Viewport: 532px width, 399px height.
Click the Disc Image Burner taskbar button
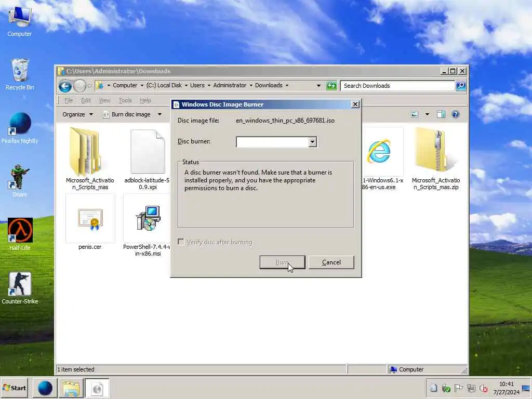97,388
